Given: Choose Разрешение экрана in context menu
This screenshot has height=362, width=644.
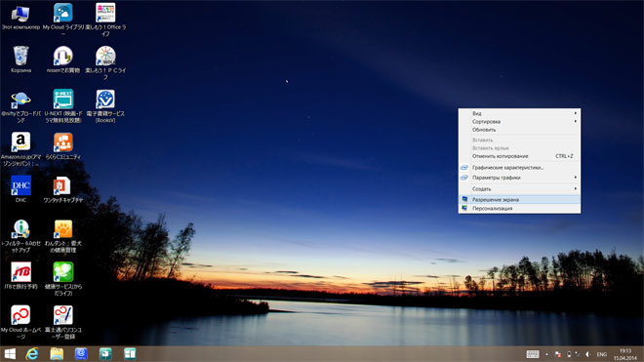Looking at the screenshot, I should [x=519, y=200].
